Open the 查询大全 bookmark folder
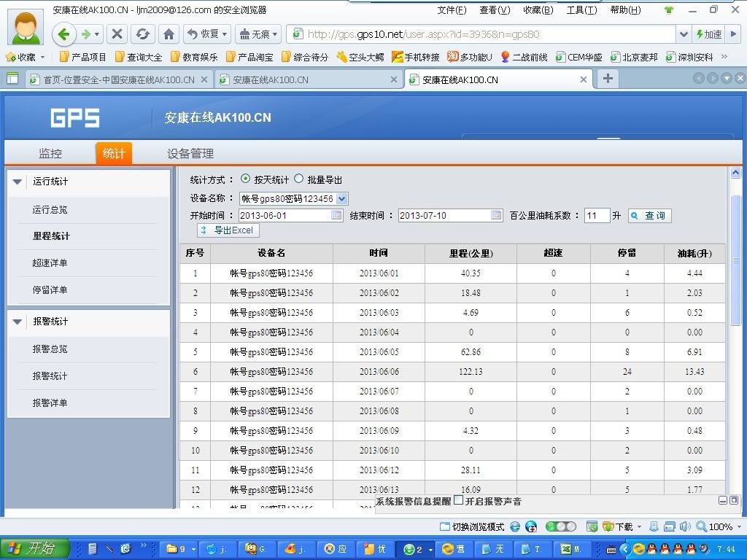The height and width of the screenshot is (560, 747). 138,57
